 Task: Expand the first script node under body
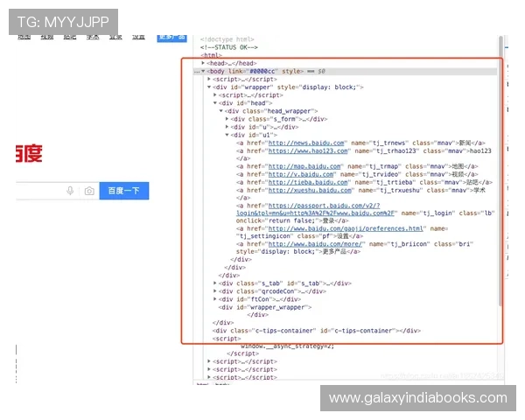click(209, 79)
